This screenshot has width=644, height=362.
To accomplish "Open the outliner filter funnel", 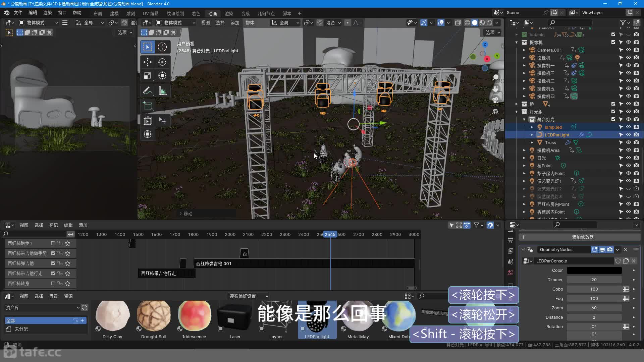I will [x=623, y=22].
